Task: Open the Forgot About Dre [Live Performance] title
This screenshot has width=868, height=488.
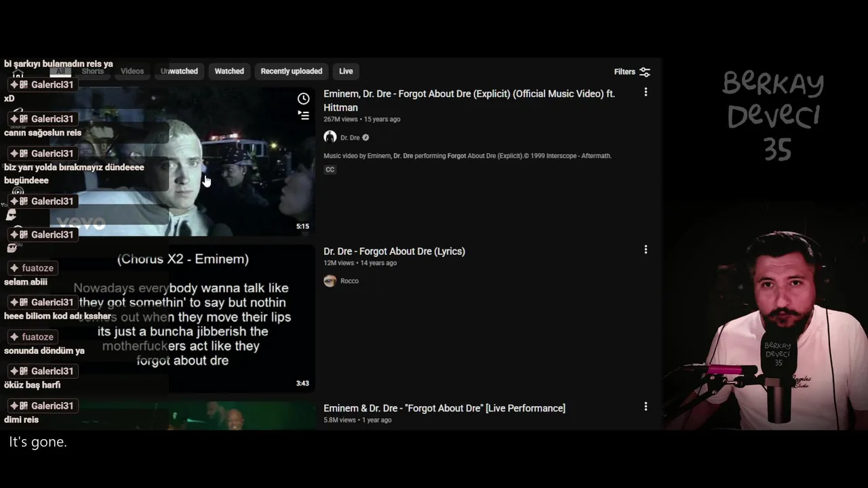Action: tap(444, 408)
